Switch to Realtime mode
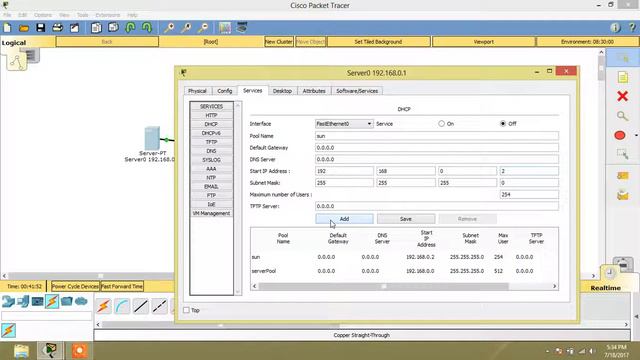Image resolution: width=640 pixels, height=360 pixels. click(x=606, y=288)
